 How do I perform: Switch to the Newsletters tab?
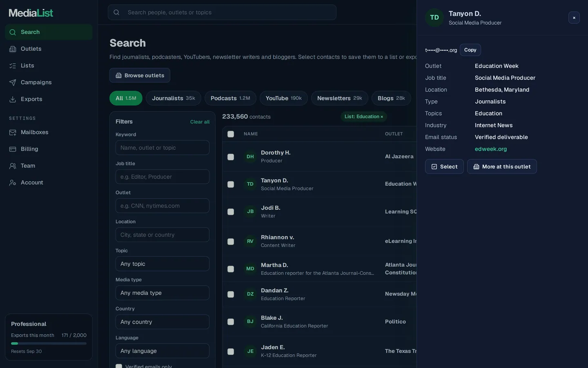click(x=340, y=98)
